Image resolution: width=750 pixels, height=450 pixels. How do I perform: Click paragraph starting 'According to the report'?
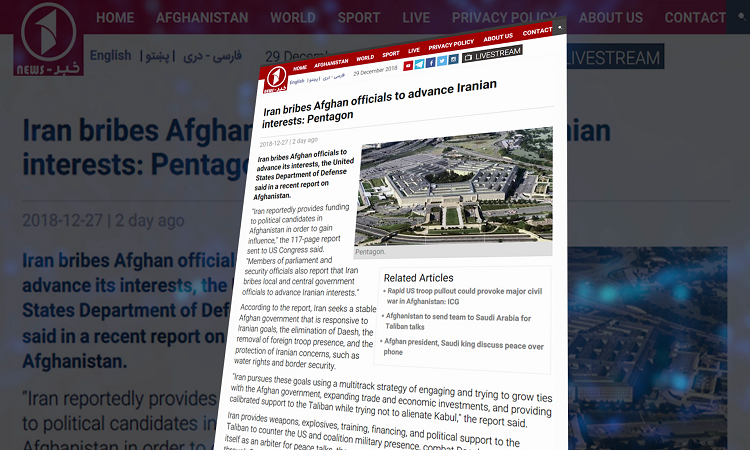click(x=306, y=336)
